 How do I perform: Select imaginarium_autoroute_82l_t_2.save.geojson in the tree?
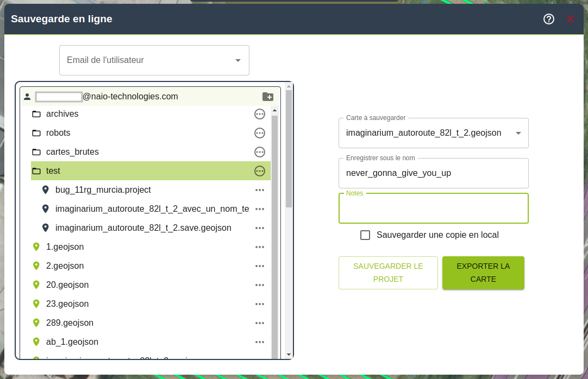(x=143, y=228)
